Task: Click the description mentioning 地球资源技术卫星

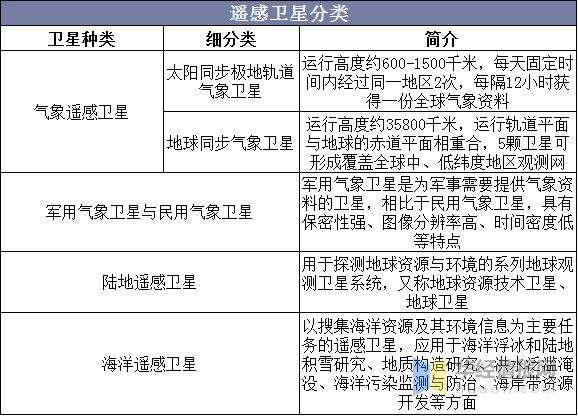Action: coord(438,283)
